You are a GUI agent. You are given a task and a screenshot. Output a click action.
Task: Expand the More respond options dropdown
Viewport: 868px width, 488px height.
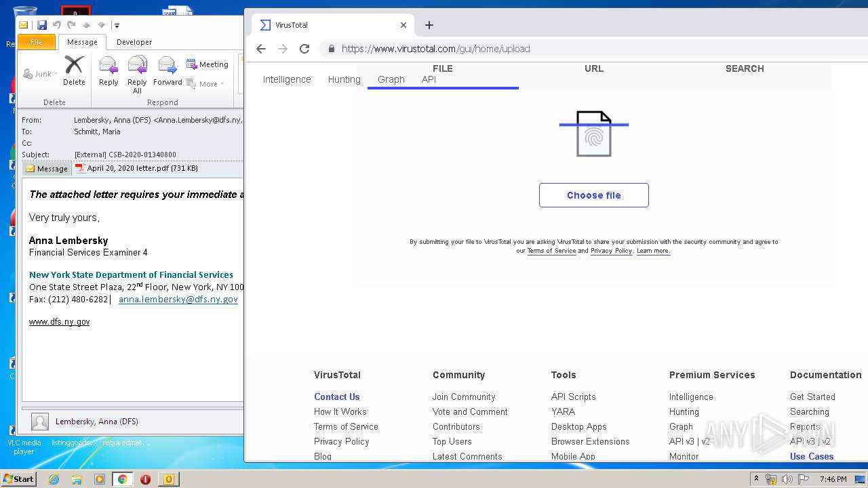(x=205, y=84)
